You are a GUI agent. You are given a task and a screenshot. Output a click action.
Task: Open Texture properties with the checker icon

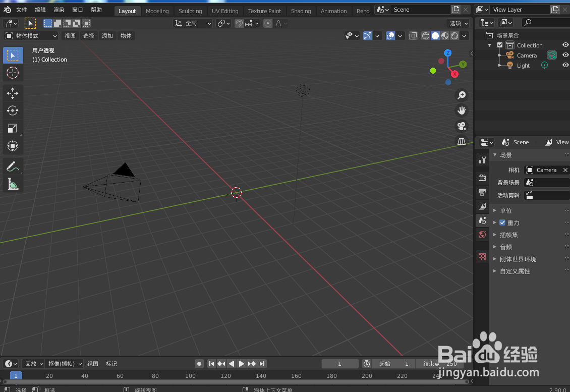pos(482,257)
